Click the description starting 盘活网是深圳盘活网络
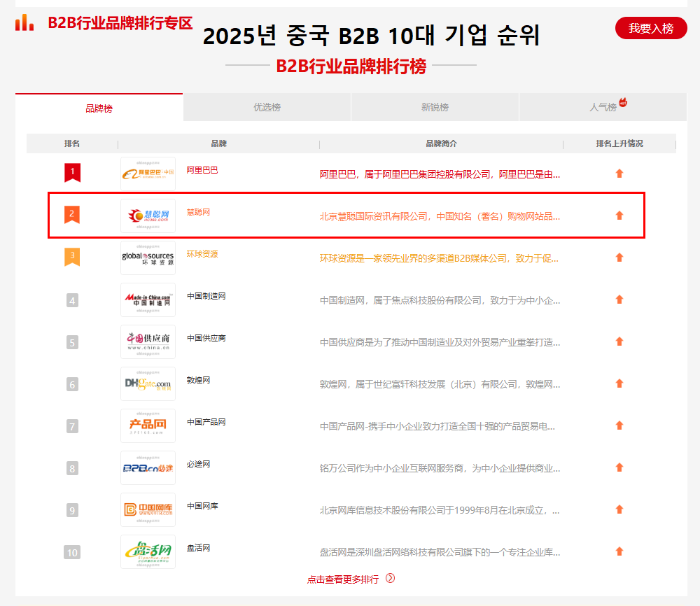Screen dimensions: 700x606 (x=440, y=552)
